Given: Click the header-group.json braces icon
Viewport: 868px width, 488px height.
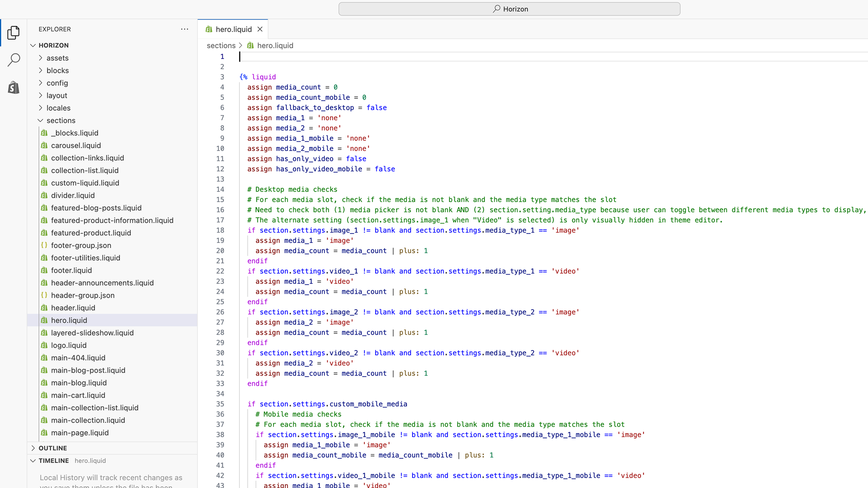Looking at the screenshot, I should click(44, 295).
